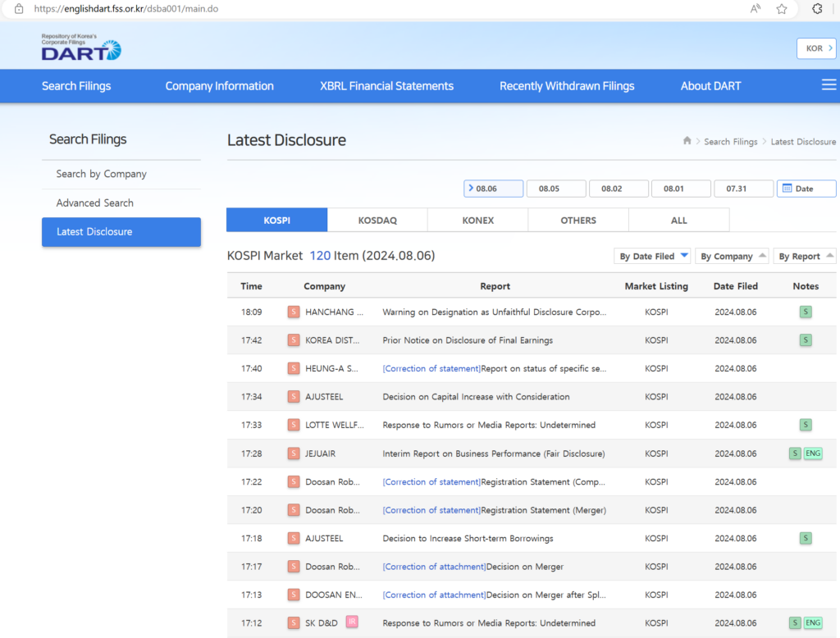Click the read aloud icon in the address bar
840x638 pixels.
click(x=756, y=8)
